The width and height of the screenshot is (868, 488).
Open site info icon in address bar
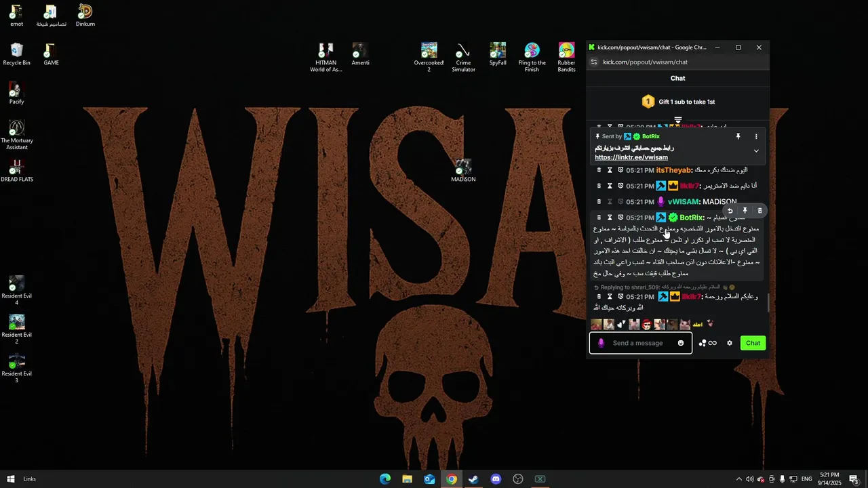pyautogui.click(x=593, y=62)
